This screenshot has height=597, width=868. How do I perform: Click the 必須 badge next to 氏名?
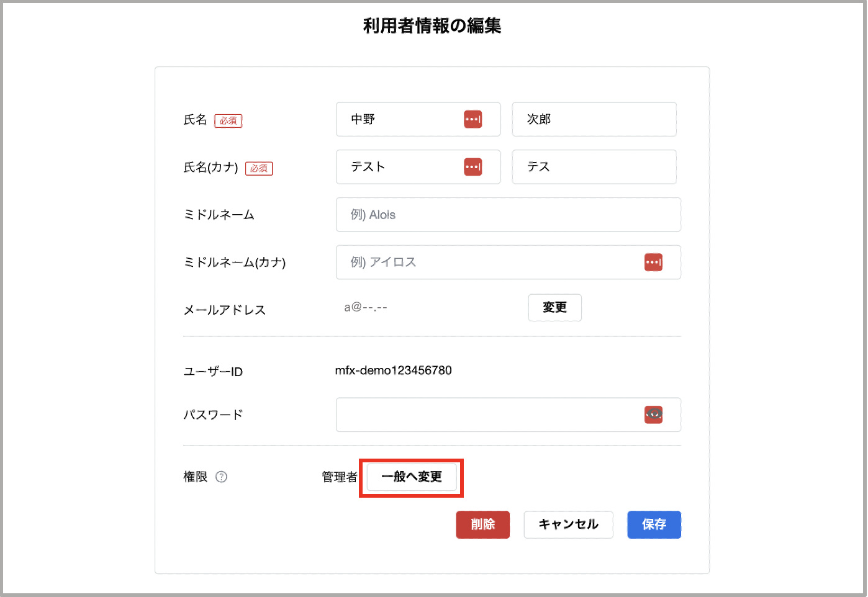click(x=228, y=120)
